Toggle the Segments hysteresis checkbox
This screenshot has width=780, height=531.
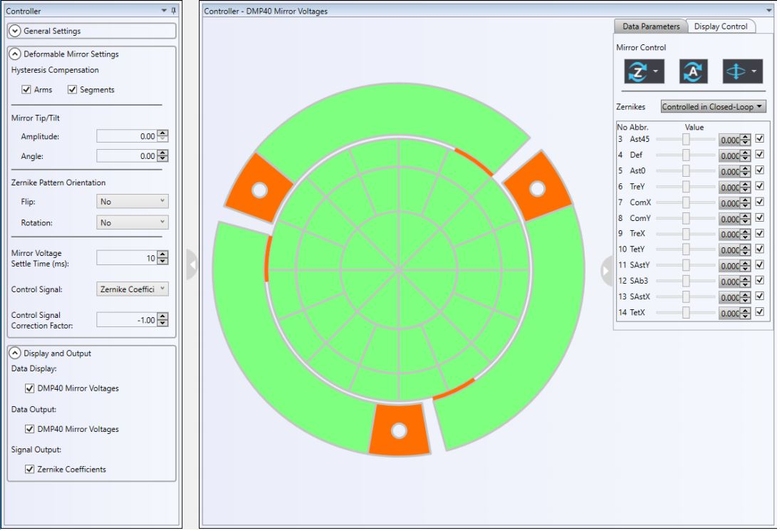click(x=73, y=90)
